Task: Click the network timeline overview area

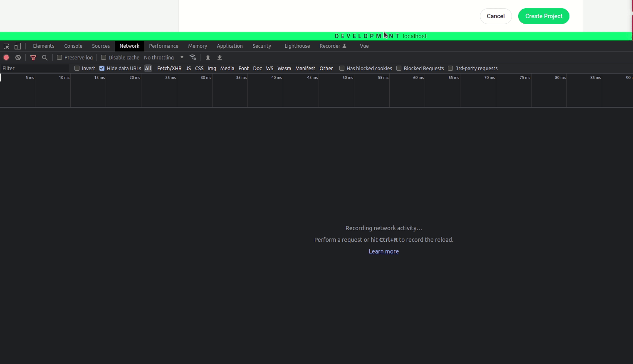Action: [x=316, y=90]
